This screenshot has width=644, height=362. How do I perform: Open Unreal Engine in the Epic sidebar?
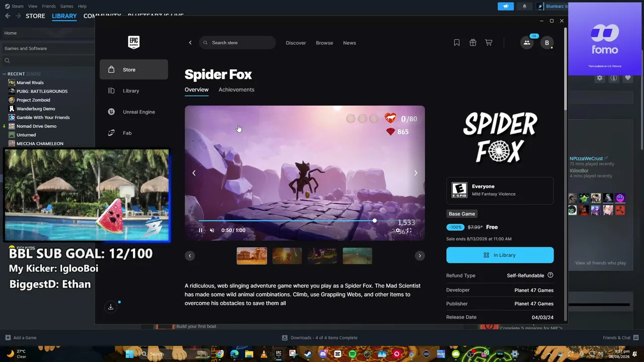pos(134,112)
